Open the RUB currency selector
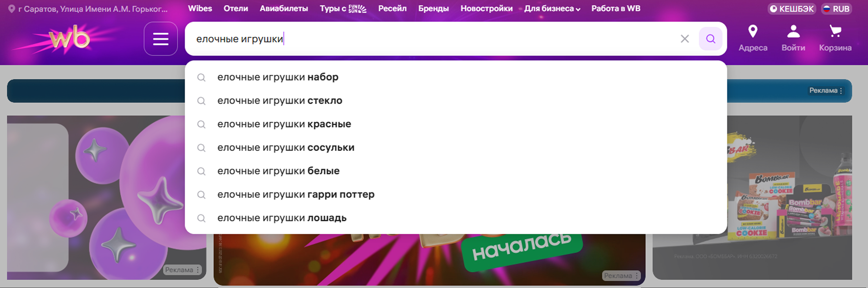Viewport: 868px width, 288px height. click(837, 9)
